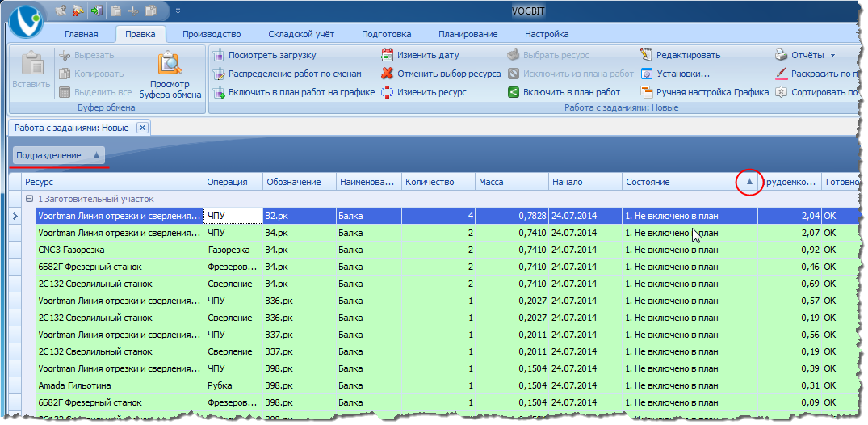Collapse the 1 Заготовительный участок group

click(29, 199)
